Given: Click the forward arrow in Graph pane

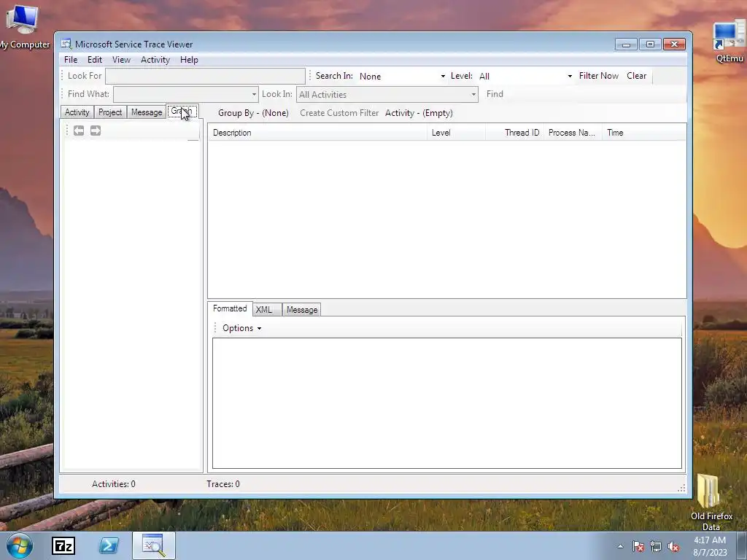Looking at the screenshot, I should [96, 131].
